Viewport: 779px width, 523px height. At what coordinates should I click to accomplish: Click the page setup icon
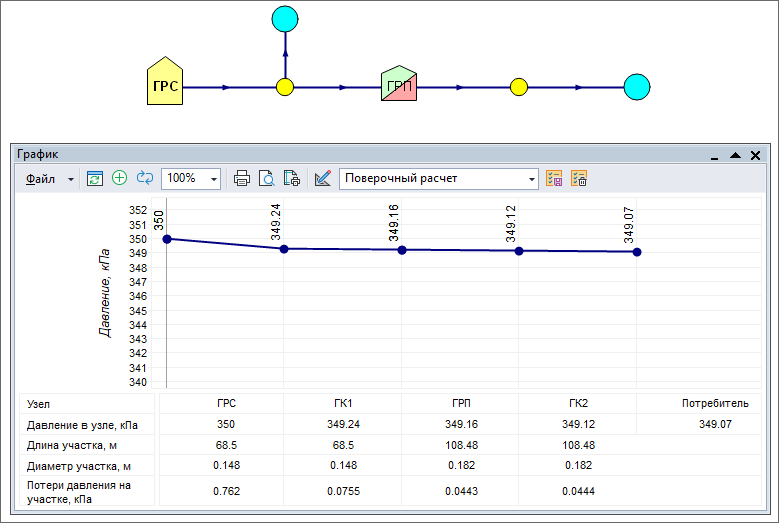tap(292, 178)
